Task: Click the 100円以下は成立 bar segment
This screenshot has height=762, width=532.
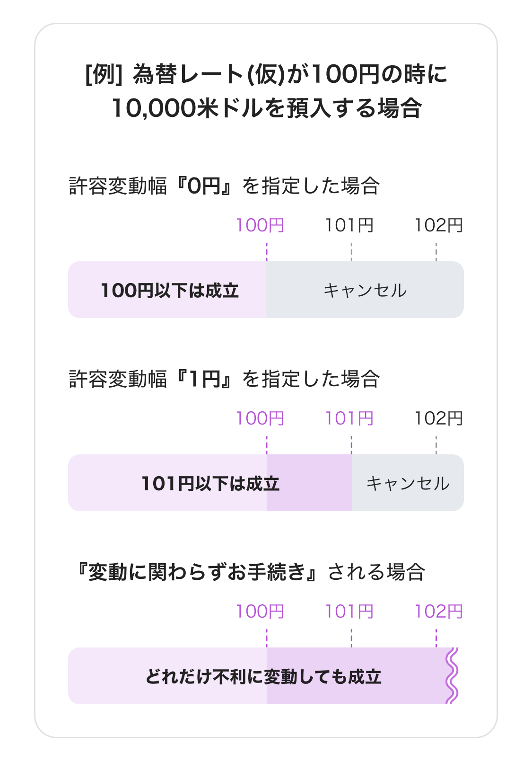Action: (x=167, y=290)
